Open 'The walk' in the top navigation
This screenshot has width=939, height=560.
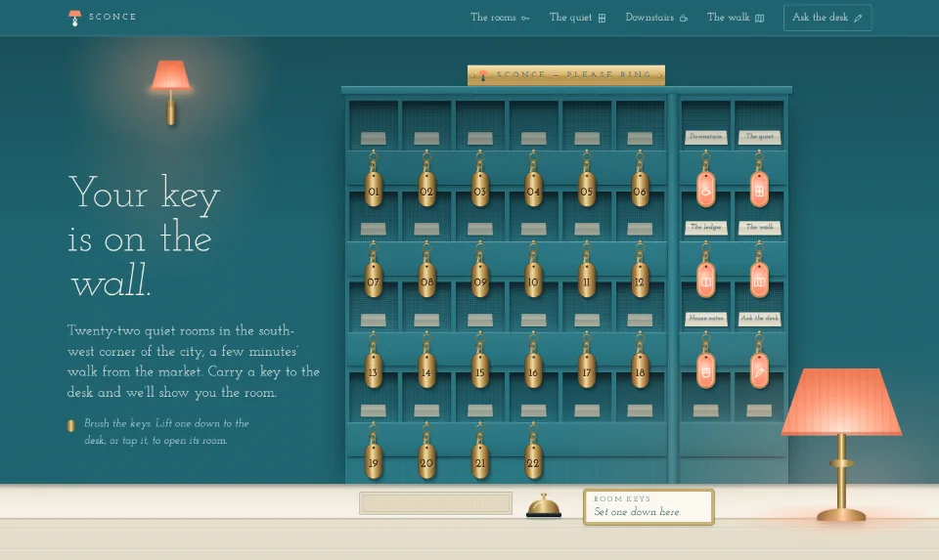pyautogui.click(x=736, y=18)
